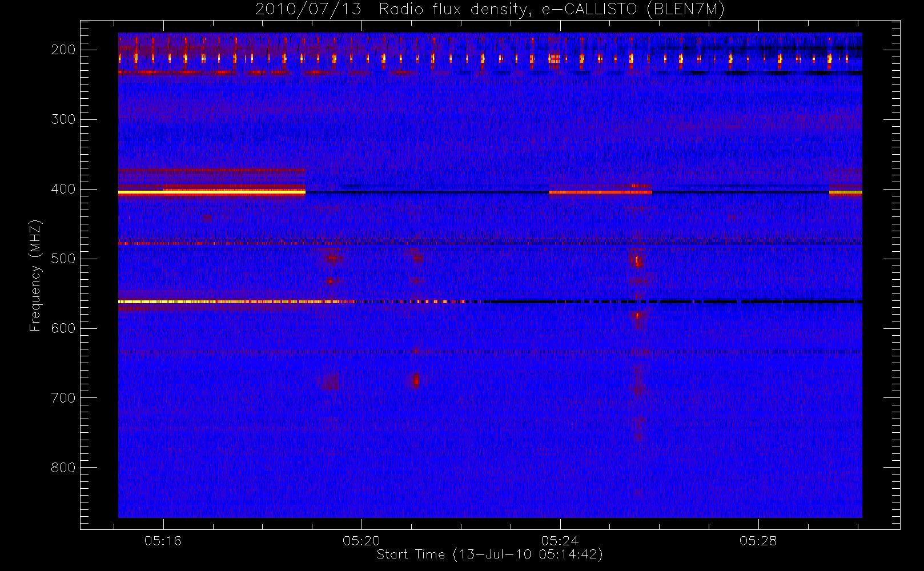
Task: Click the 05:24 time tick label
Action: [x=560, y=540]
